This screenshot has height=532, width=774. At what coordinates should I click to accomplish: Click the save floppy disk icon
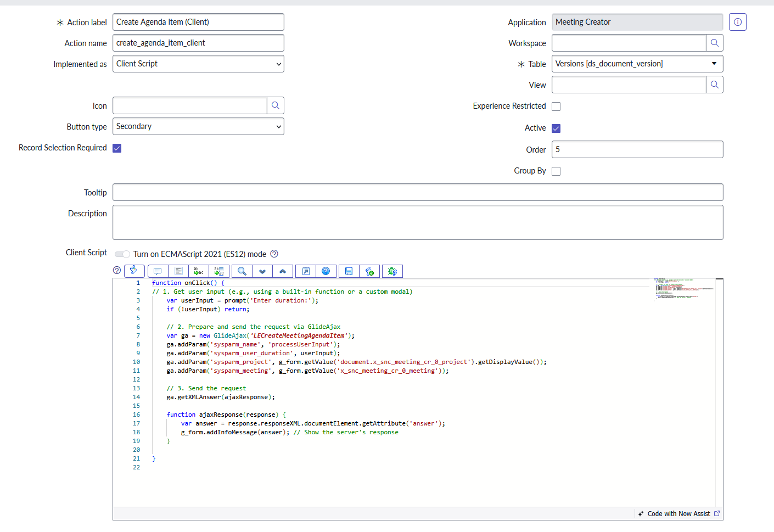point(349,271)
